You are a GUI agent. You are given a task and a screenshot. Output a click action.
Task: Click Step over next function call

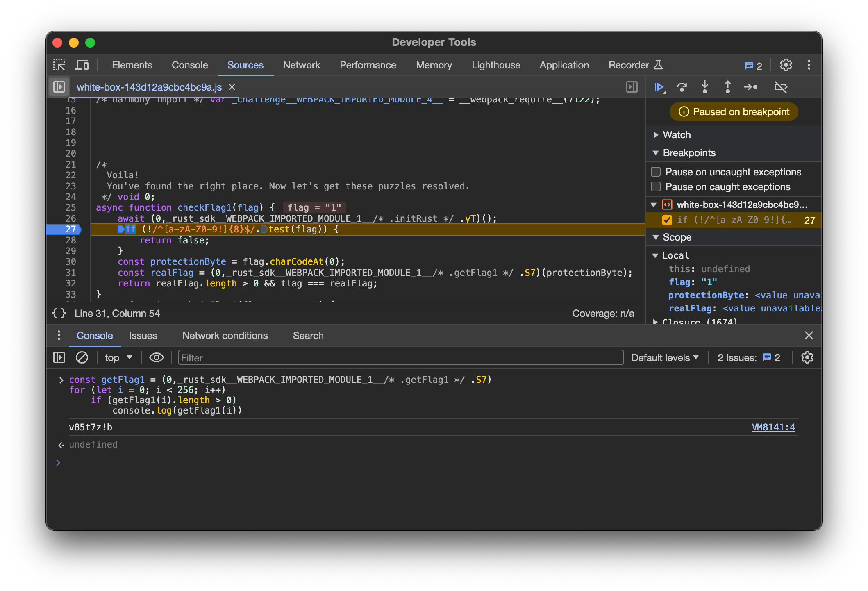(682, 87)
